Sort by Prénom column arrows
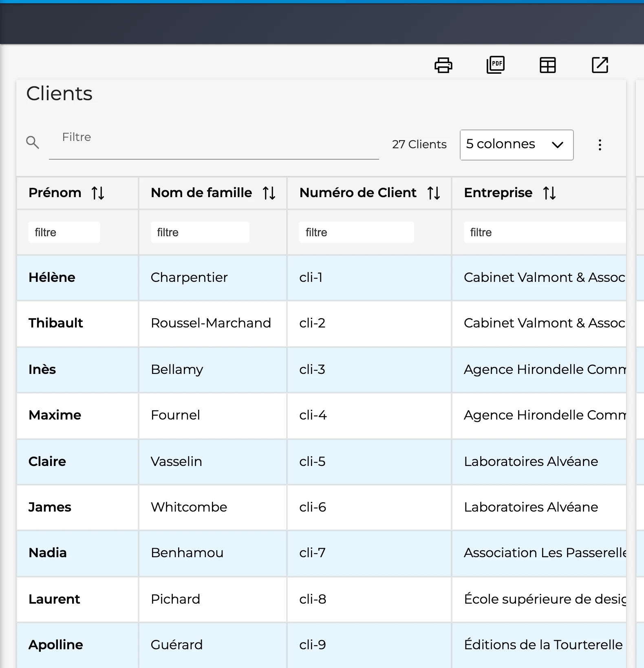 [98, 193]
